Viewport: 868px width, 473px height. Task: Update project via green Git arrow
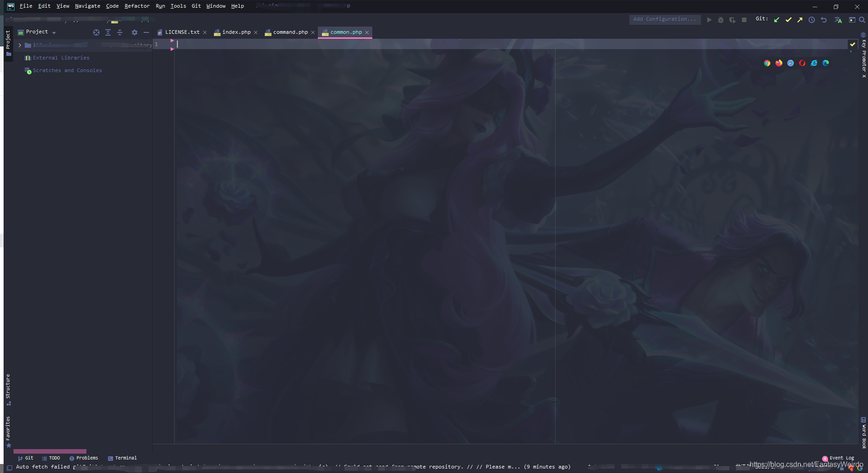(777, 20)
